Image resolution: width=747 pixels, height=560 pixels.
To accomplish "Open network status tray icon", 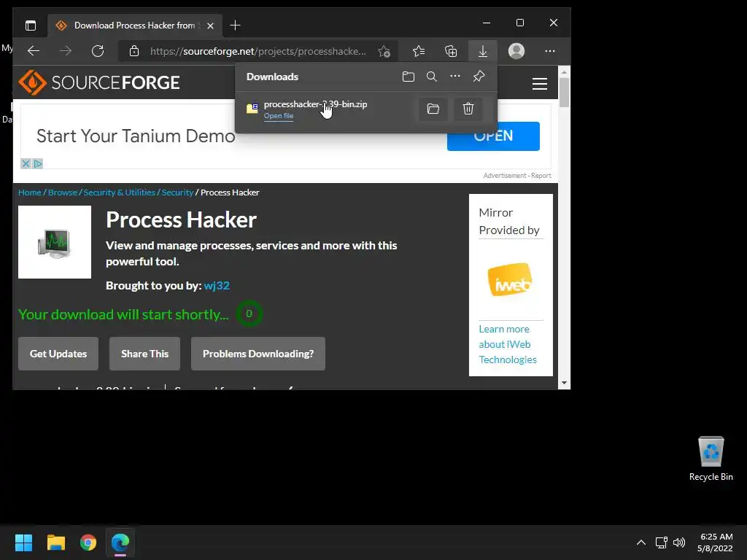I will [661, 542].
